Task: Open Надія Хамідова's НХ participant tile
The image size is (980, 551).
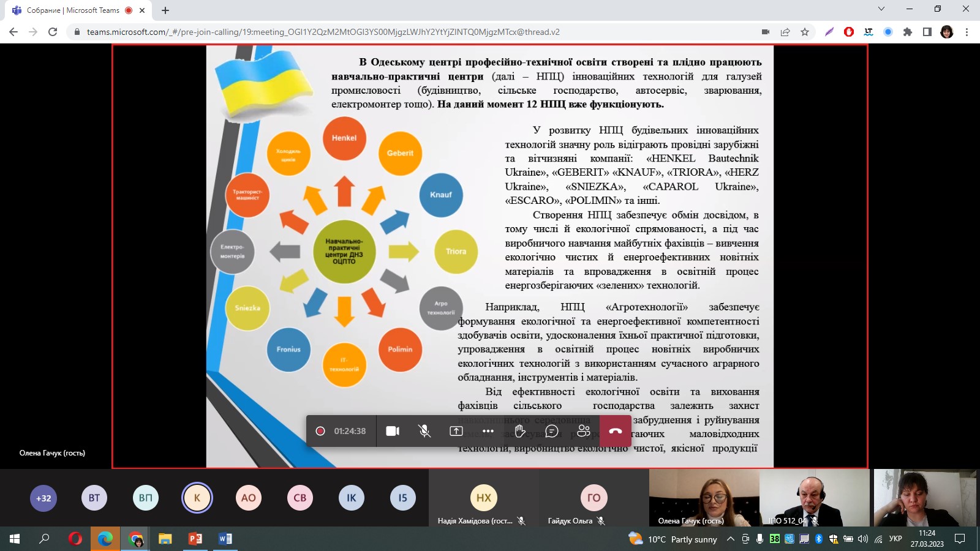Action: click(484, 498)
